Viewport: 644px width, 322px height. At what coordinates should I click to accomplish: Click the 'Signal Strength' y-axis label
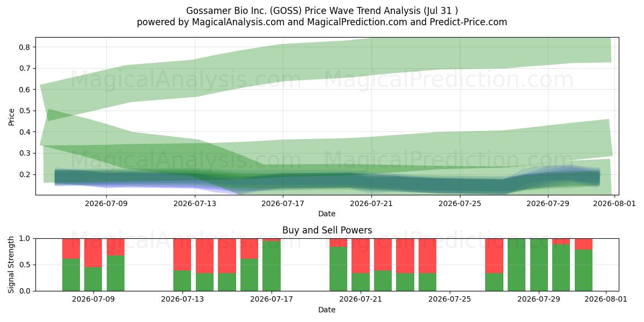12,265
